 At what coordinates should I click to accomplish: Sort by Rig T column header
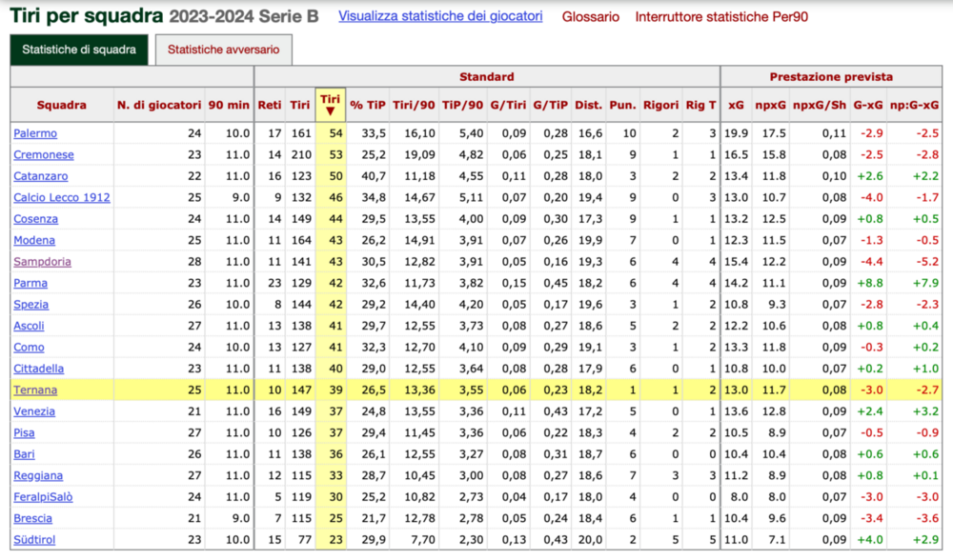(700, 105)
